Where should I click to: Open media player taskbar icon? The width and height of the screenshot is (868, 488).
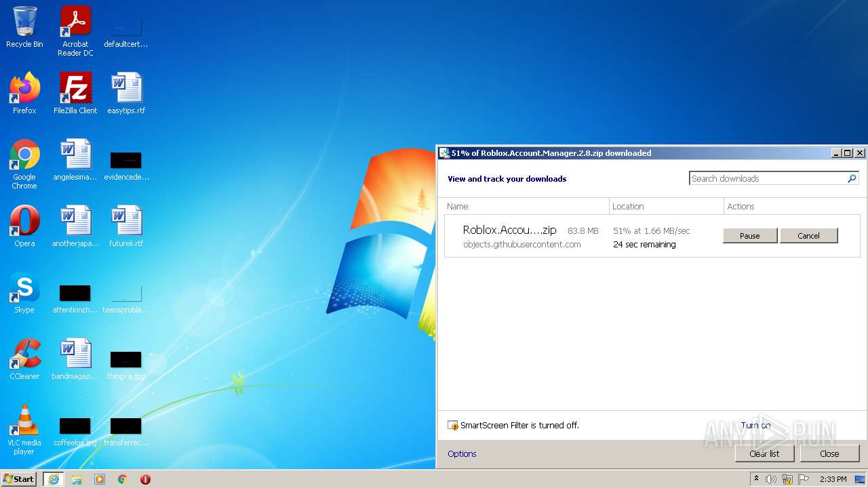(x=100, y=479)
